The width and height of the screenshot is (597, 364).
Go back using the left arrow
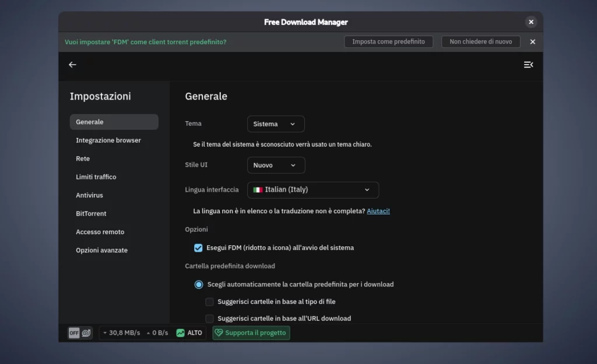pos(72,65)
